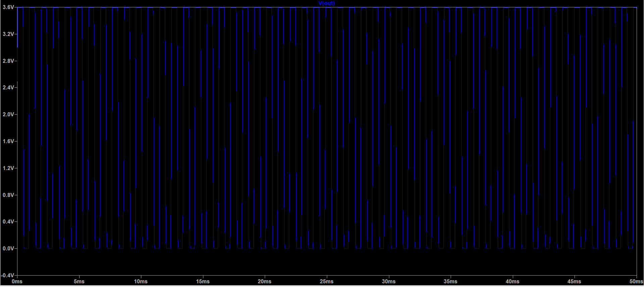Select the 2.0V voltage axis label
This screenshot has height=287, width=644.
click(8, 115)
